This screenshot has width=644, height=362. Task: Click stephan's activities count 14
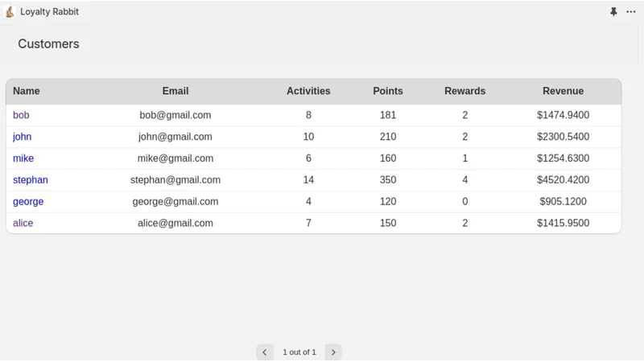[308, 180]
